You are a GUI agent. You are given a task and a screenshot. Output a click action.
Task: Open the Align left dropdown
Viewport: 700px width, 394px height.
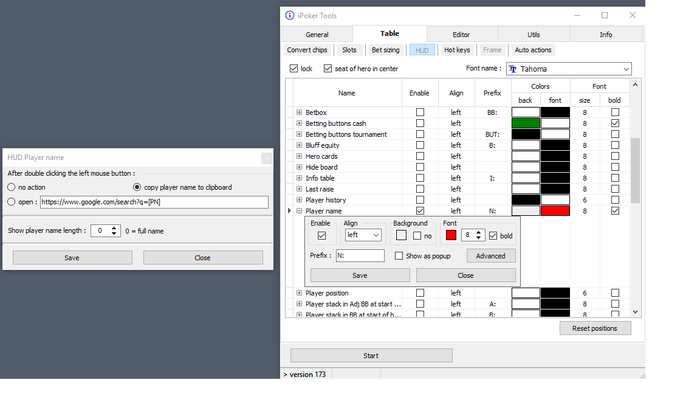(x=363, y=235)
